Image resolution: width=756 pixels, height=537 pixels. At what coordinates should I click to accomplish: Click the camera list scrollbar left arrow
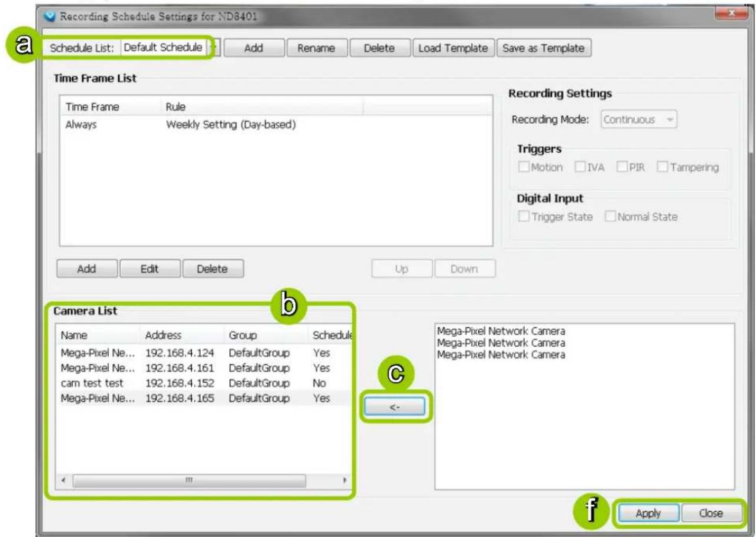click(x=64, y=480)
